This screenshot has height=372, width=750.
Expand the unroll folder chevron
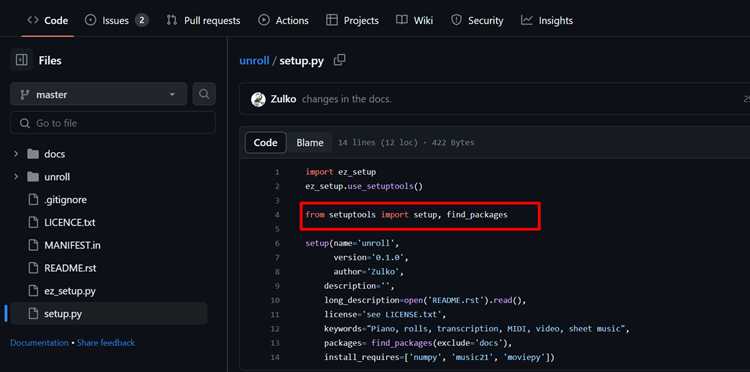click(x=16, y=176)
